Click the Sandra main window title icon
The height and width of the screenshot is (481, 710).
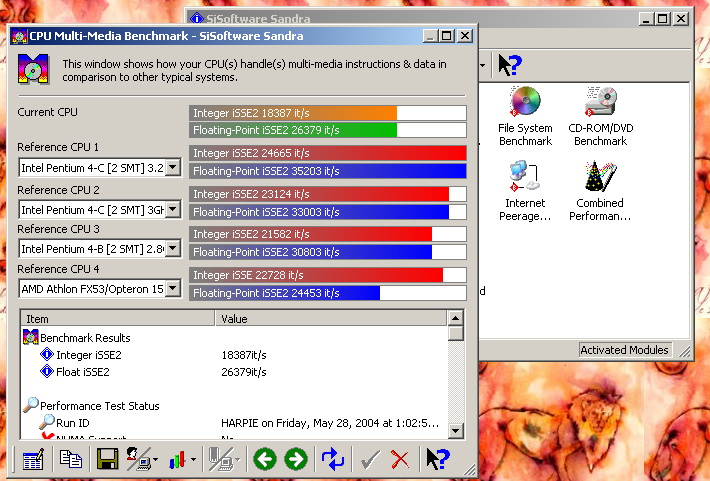(197, 19)
